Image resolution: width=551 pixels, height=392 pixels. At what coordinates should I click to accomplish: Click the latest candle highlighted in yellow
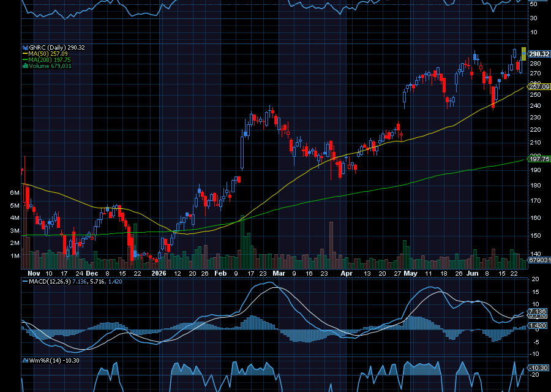pyautogui.click(x=523, y=54)
